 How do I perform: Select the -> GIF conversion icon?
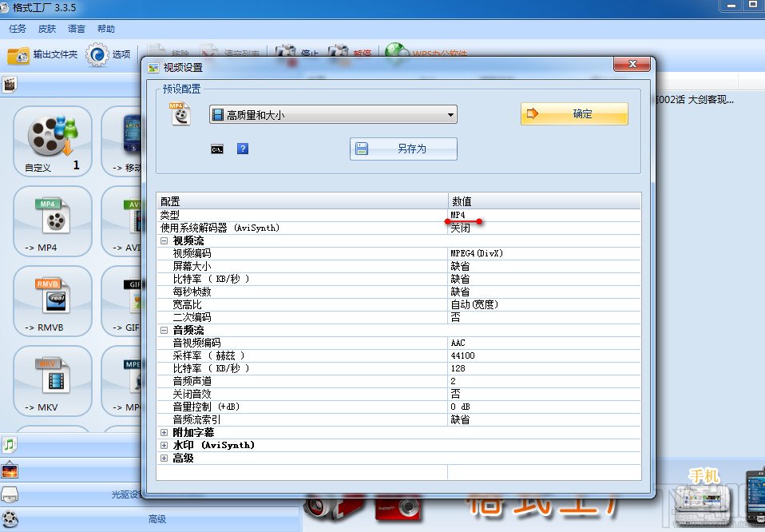133,296
